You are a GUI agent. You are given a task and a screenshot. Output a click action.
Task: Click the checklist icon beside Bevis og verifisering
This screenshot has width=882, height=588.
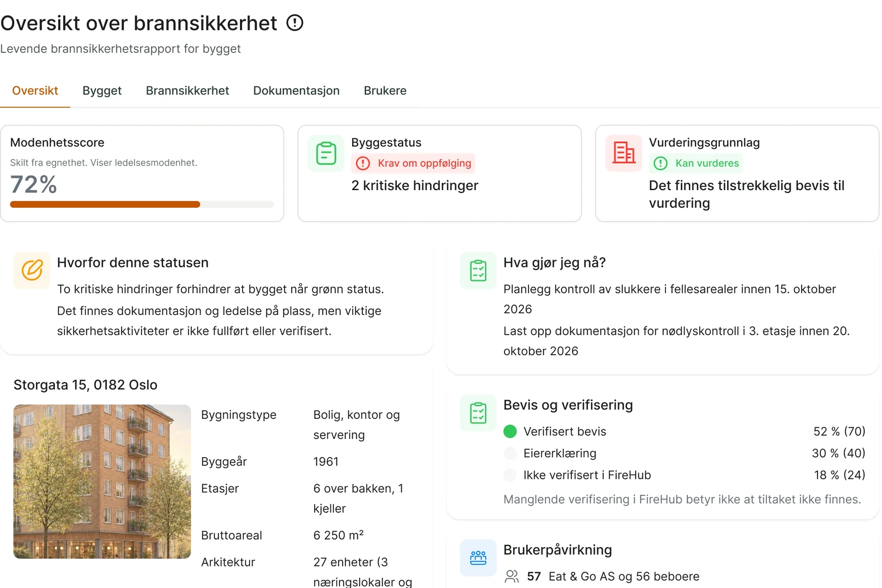click(478, 413)
